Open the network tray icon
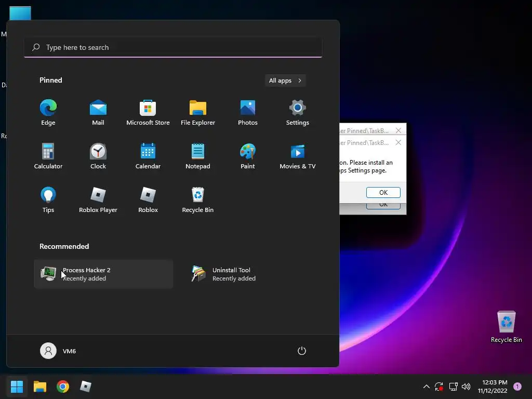Image resolution: width=532 pixels, height=399 pixels. [453, 387]
